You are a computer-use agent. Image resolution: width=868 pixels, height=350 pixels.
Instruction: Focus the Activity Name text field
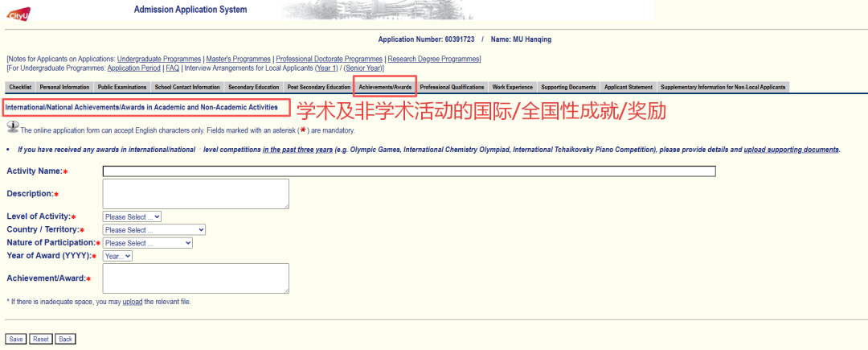pos(408,171)
